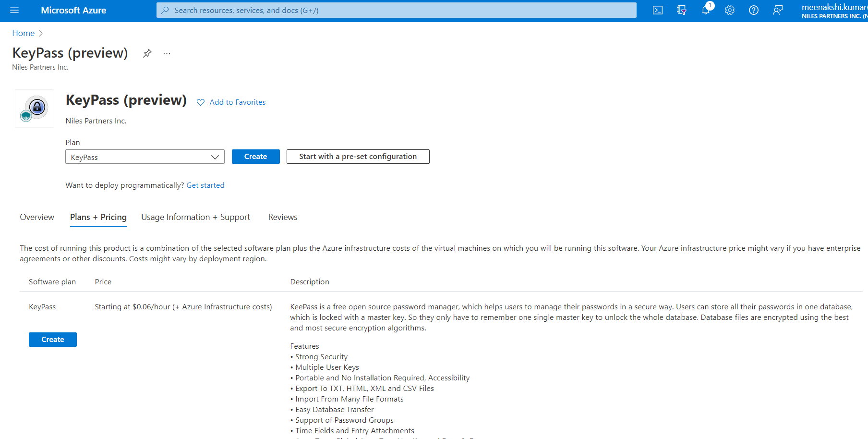The image size is (868, 439).
Task: Click the Description column header
Action: tap(310, 282)
